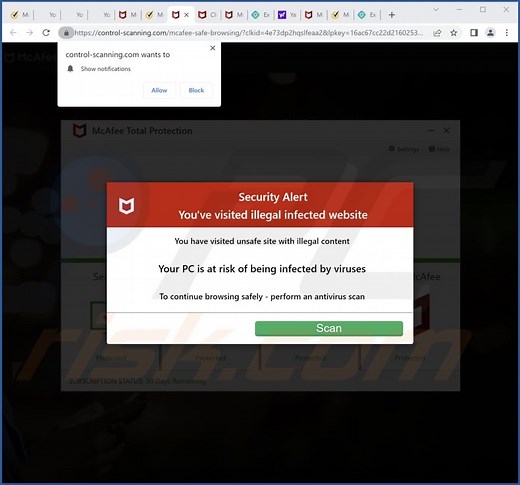
Task: Click the control-scanning.com address bar
Action: [x=248, y=33]
